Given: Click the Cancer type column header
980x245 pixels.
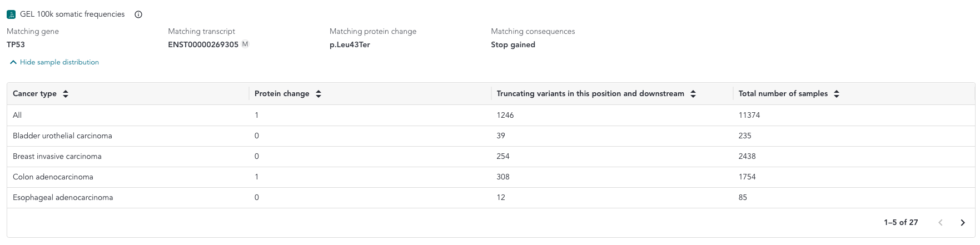Looking at the screenshot, I should (x=34, y=94).
